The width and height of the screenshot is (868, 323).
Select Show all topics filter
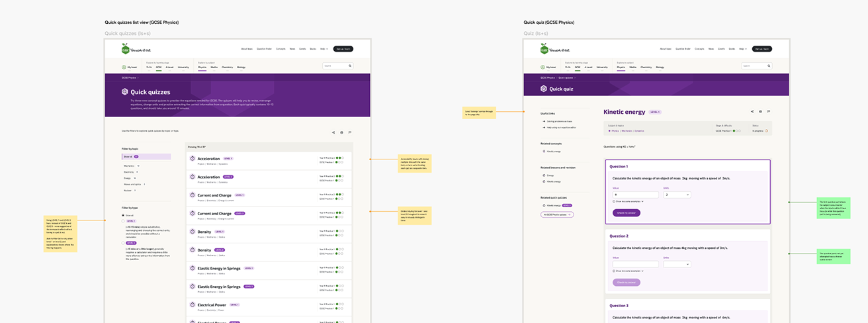[146, 157]
